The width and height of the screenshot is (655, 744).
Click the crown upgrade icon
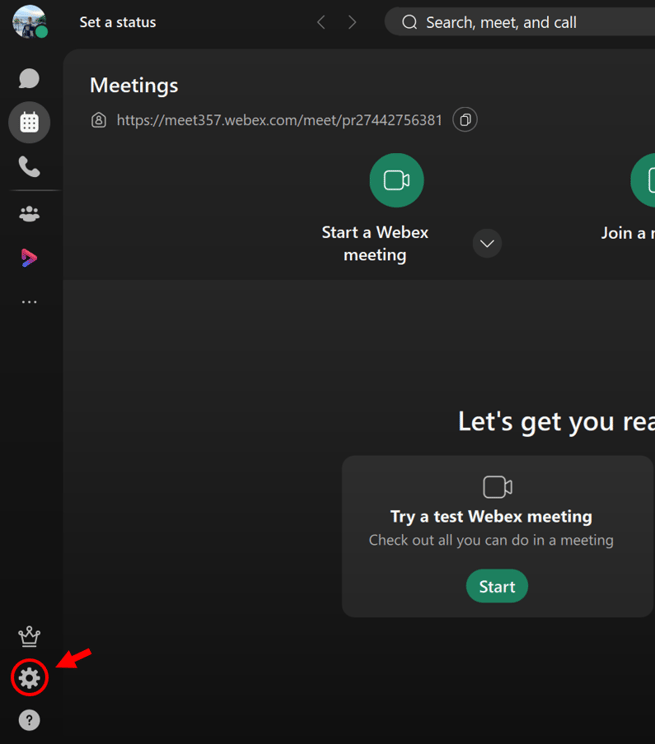[29, 637]
